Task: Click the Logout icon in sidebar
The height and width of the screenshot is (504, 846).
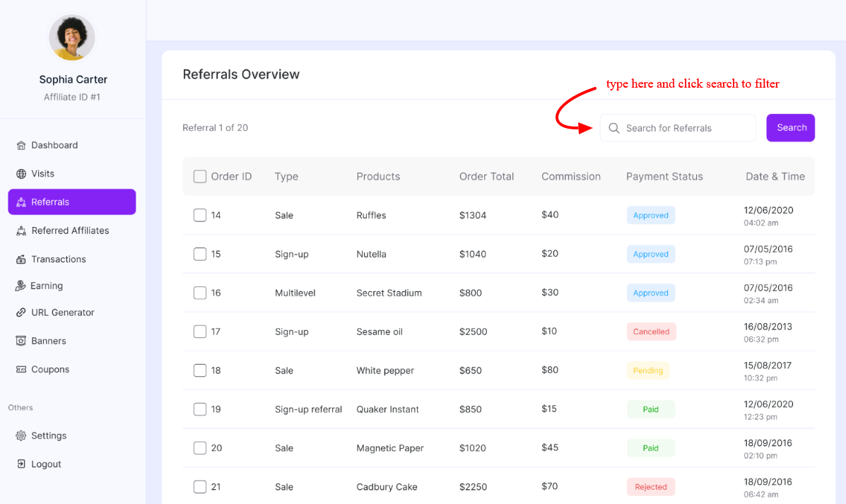Action: (x=21, y=464)
